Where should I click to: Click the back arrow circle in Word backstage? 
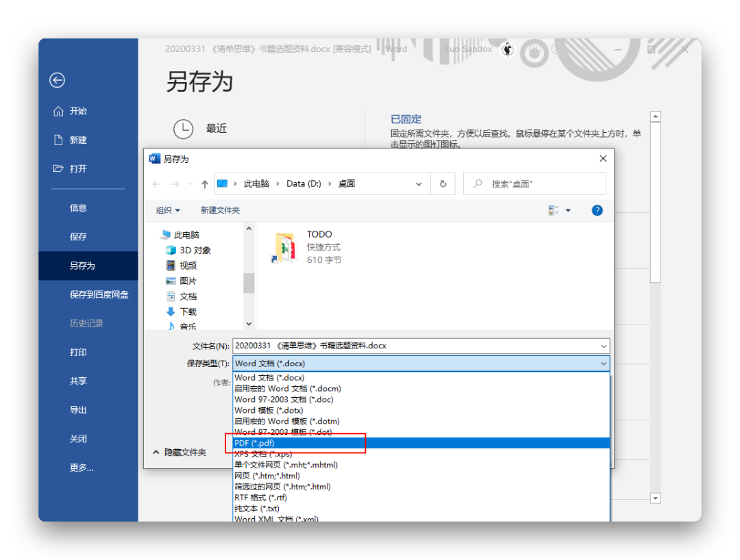click(x=57, y=80)
